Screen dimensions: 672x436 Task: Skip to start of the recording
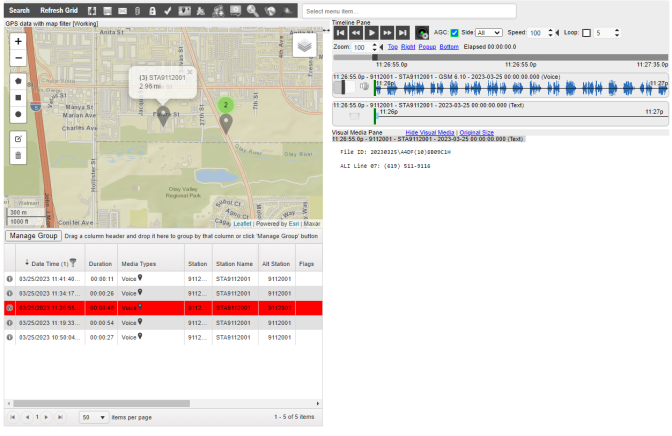pos(340,33)
